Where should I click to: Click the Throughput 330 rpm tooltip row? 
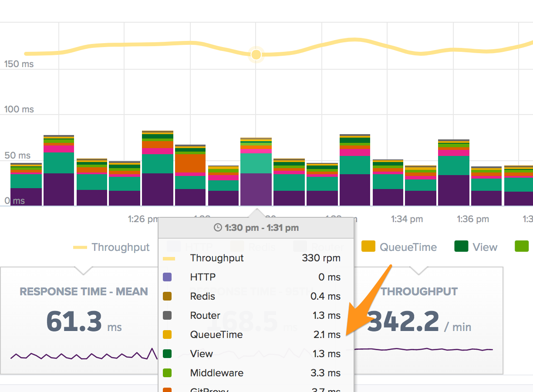coord(256,258)
